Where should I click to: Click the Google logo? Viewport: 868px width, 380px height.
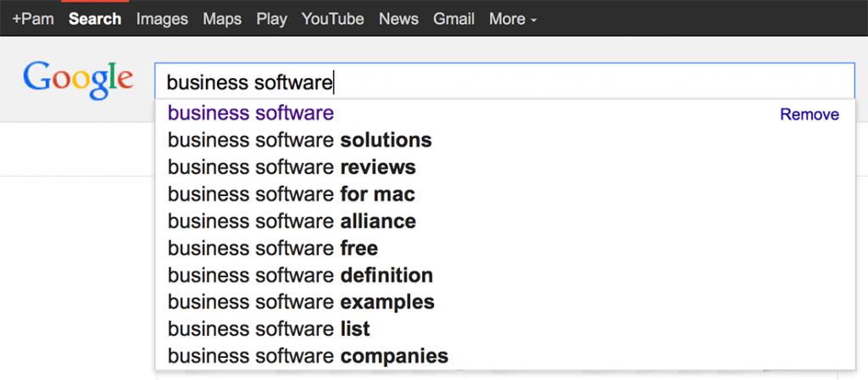point(77,81)
